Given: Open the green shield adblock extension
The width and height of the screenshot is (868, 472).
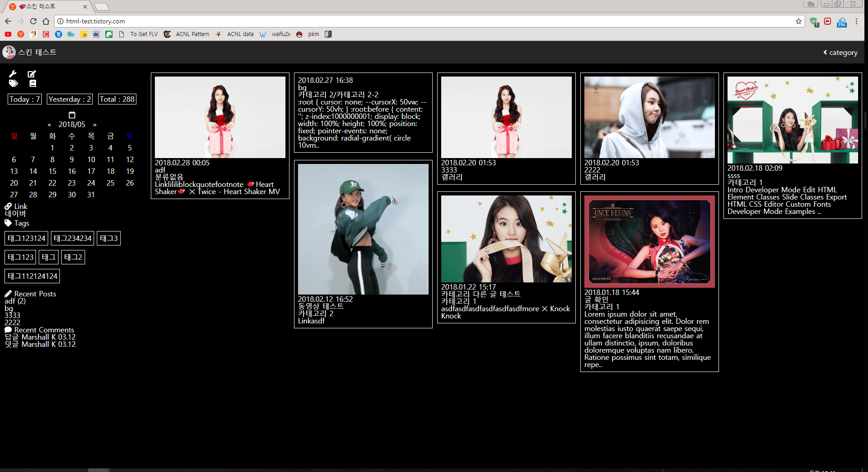Looking at the screenshot, I should coord(813,22).
